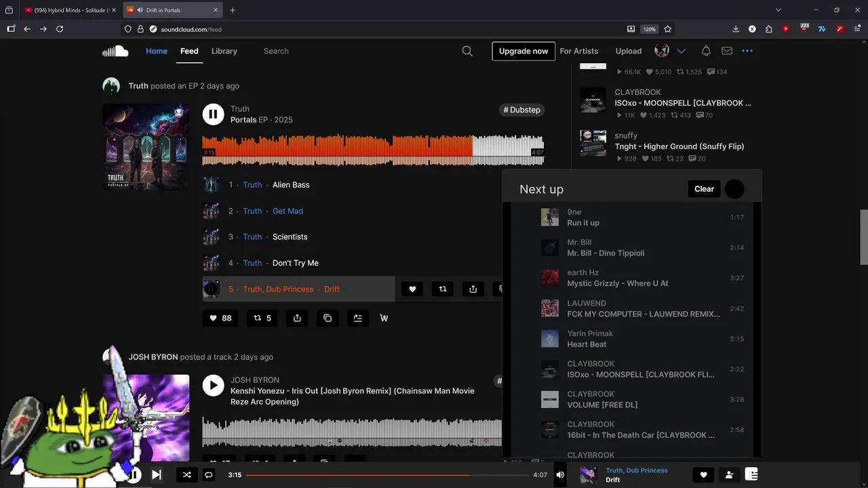This screenshot has width=868, height=488.
Task: Bookmark this page with star icon
Action: pos(667,29)
